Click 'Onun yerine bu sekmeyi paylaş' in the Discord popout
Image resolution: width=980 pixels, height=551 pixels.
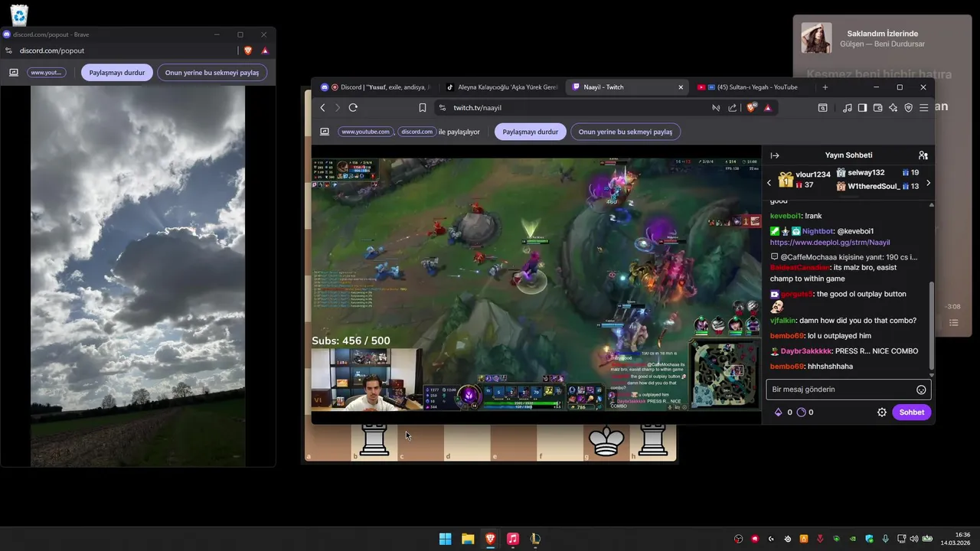(x=212, y=73)
